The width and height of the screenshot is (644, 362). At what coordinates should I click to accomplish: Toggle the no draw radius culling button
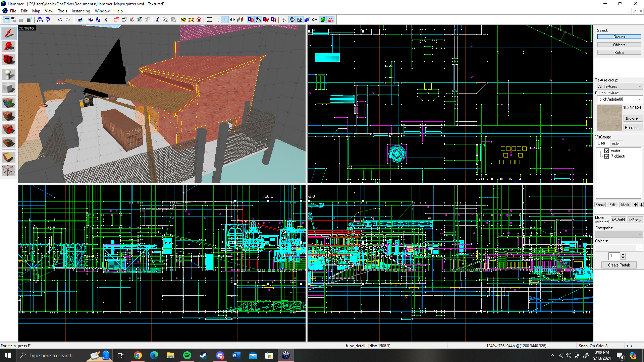point(331,20)
